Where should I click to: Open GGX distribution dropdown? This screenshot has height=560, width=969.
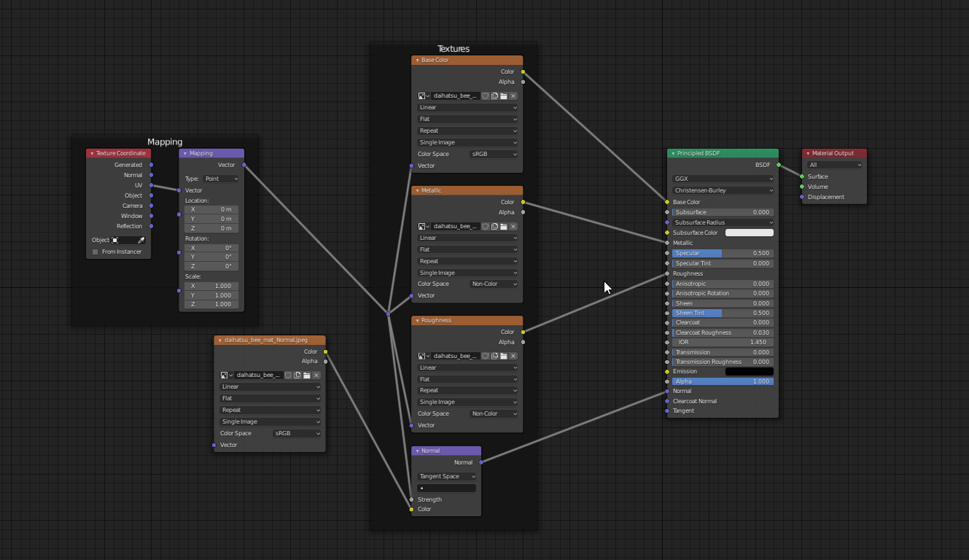[x=723, y=179]
